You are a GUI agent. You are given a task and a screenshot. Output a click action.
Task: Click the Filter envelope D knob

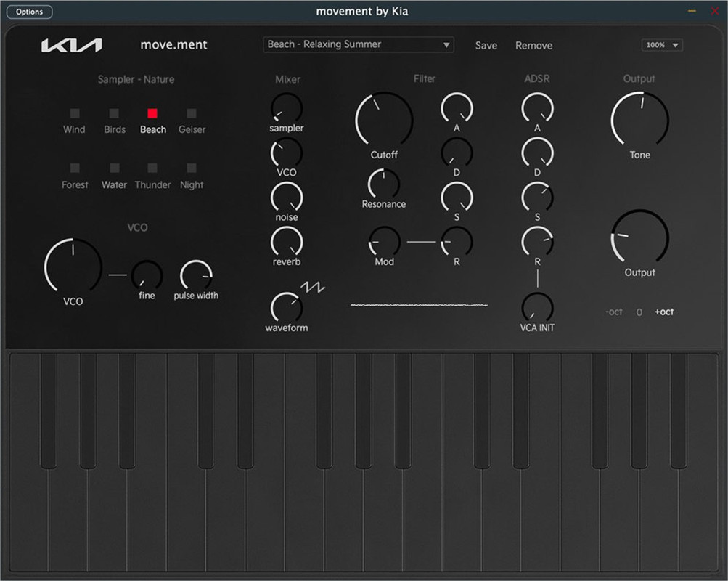457,153
